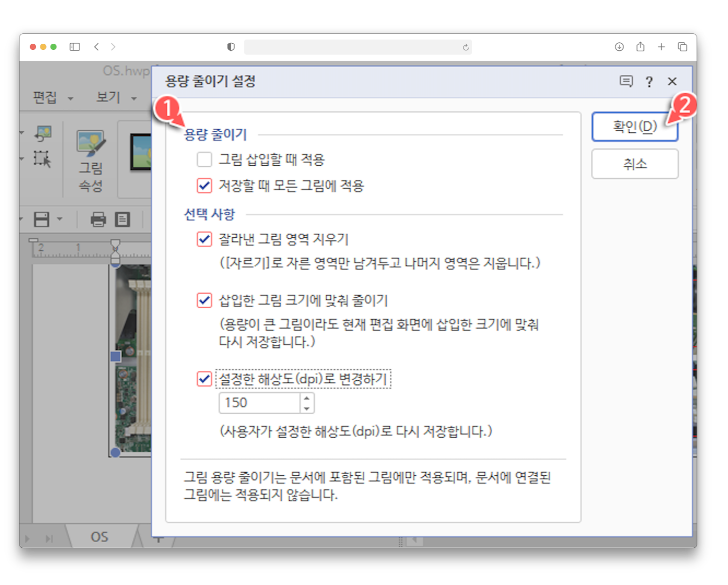Expand the save button's dropdown options
This screenshot has width=728, height=585.
point(59,220)
